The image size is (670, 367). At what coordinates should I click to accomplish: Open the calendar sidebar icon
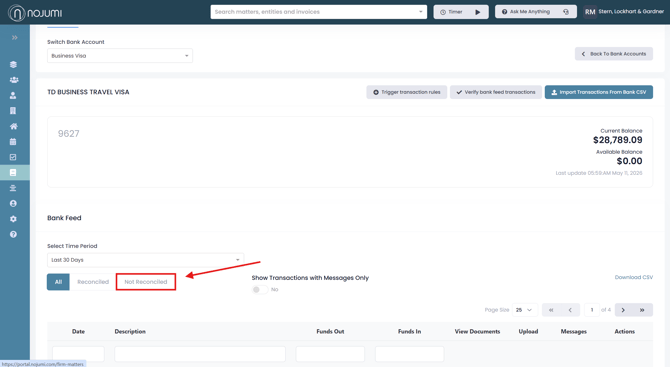tap(13, 141)
